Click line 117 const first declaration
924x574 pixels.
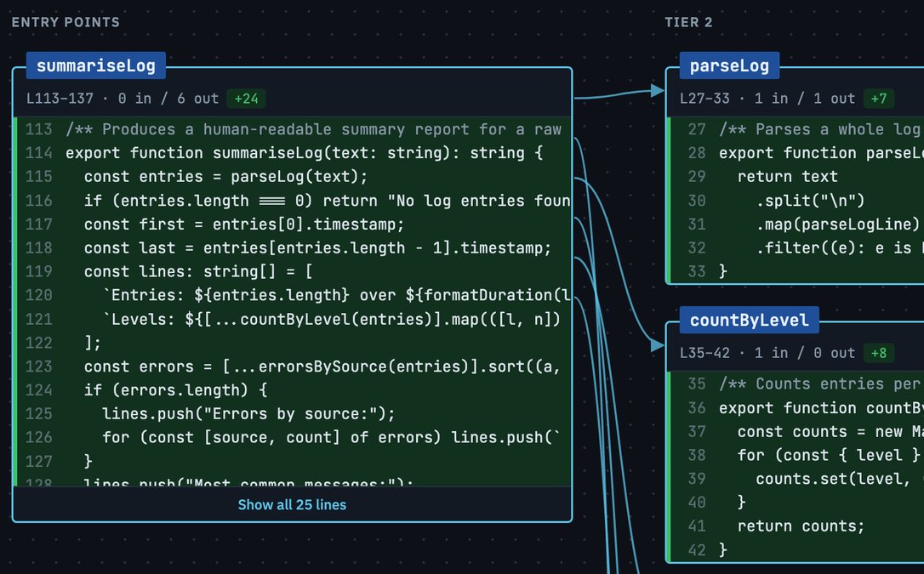(x=294, y=224)
